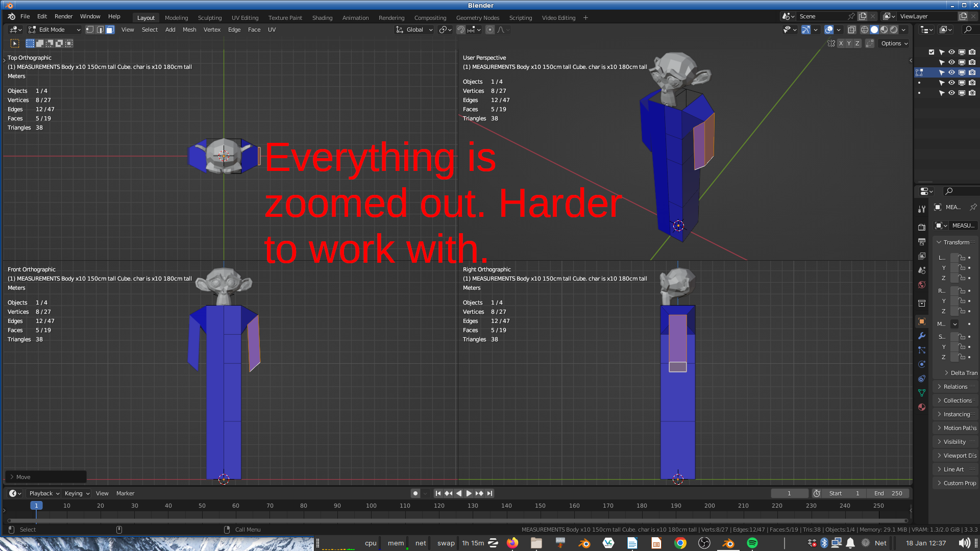Toggle X-ray view in the header
This screenshot has width=980, height=551.
pos(851,30)
